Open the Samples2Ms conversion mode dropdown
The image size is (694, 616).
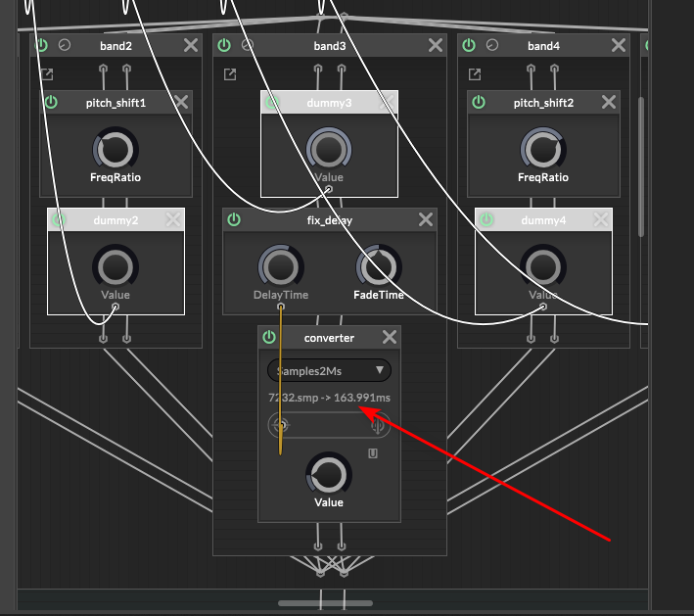tap(329, 370)
